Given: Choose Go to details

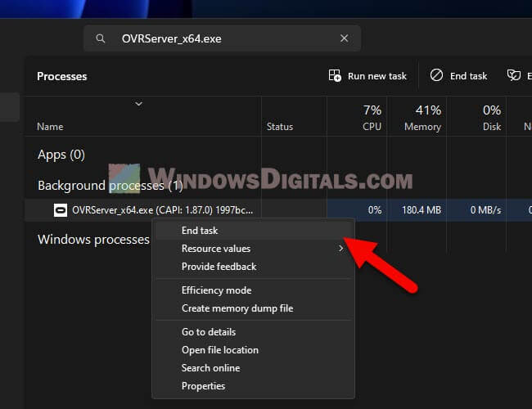Looking at the screenshot, I should 253,332.
